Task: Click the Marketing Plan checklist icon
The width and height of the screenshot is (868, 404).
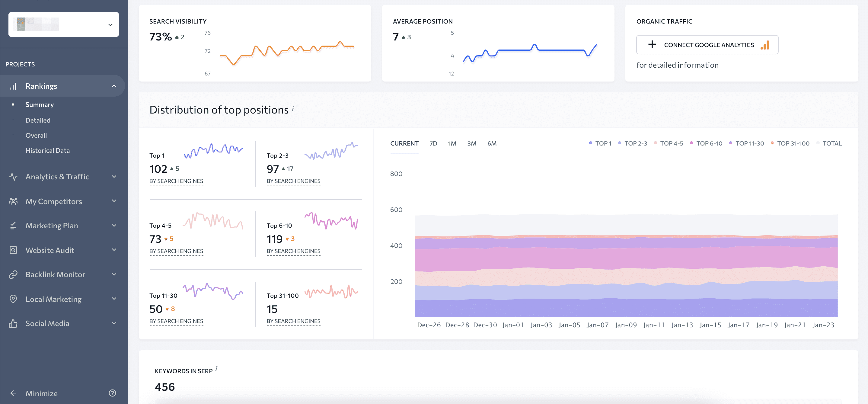Action: point(13,226)
